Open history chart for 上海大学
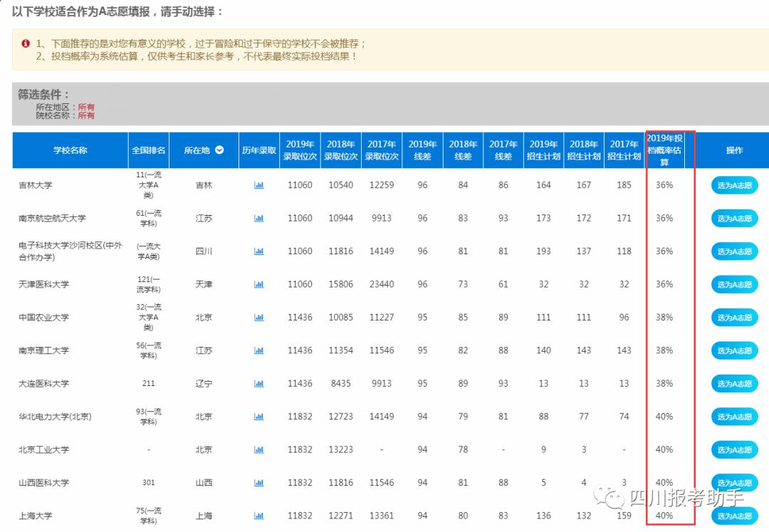This screenshot has height=532, width=769. pyautogui.click(x=259, y=516)
